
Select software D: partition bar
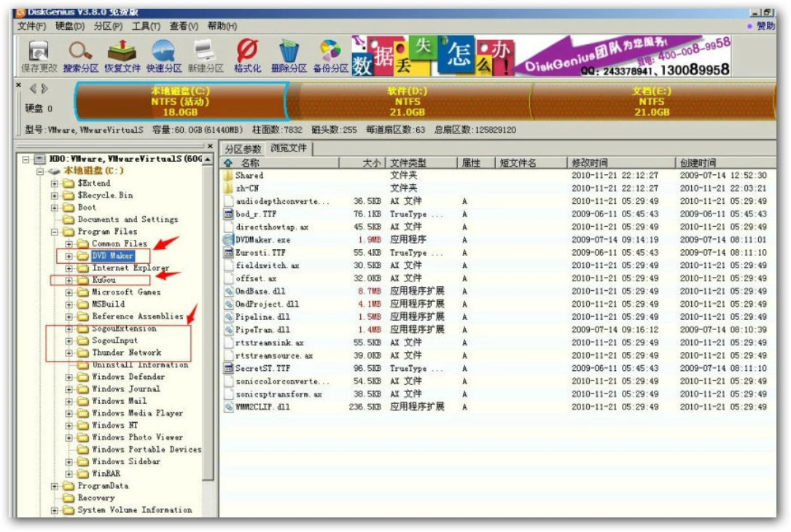[408, 101]
